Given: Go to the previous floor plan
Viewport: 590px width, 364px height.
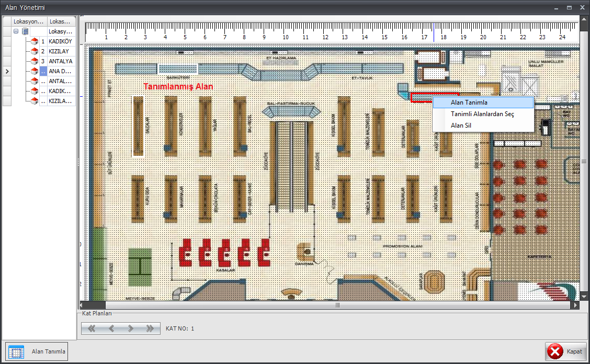Looking at the screenshot, I should click(111, 328).
